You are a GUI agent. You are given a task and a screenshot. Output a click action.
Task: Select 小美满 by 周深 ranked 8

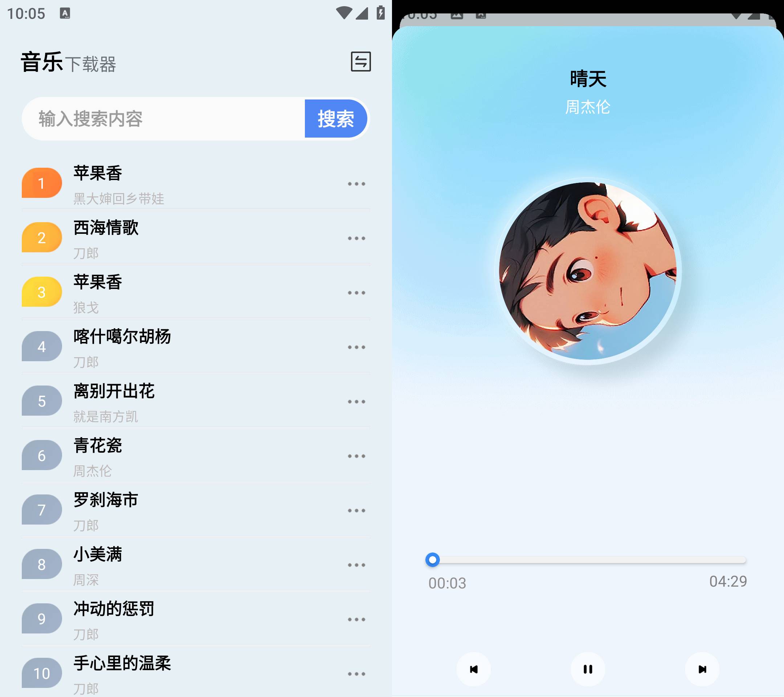(195, 564)
